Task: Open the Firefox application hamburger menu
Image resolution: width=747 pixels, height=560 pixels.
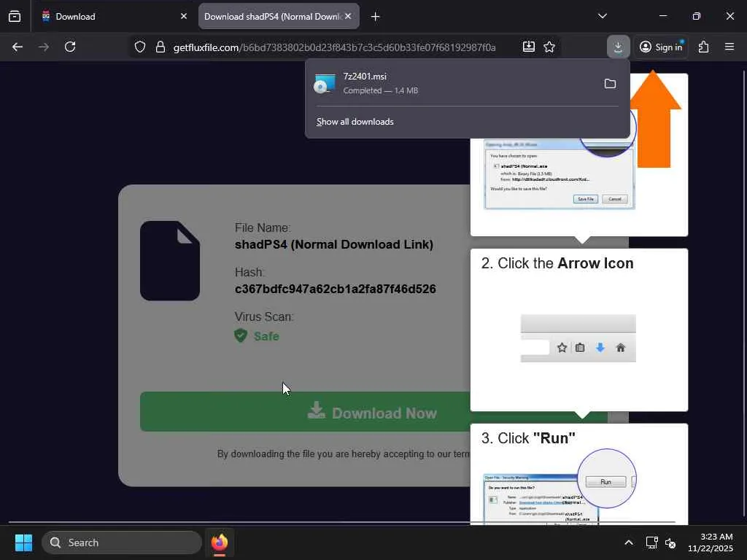Action: pos(729,47)
